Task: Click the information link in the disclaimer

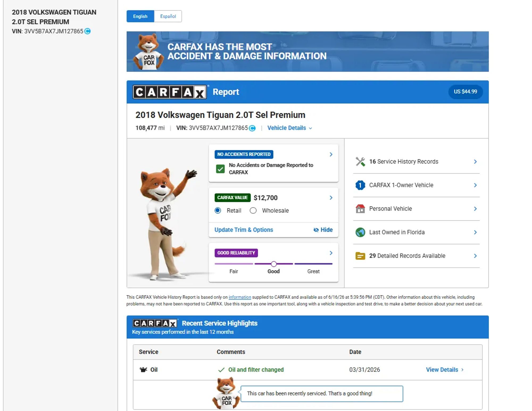Action: 240,297
